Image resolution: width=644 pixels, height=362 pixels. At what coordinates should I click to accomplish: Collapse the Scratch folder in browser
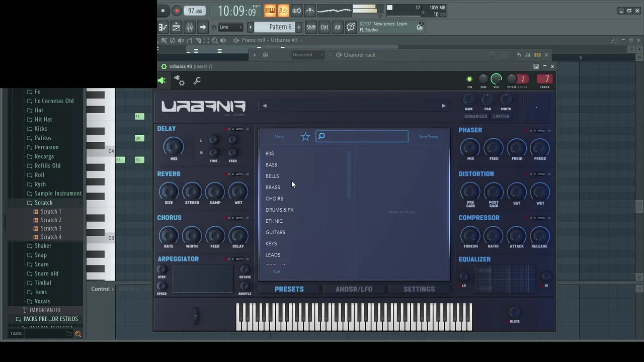pos(43,203)
